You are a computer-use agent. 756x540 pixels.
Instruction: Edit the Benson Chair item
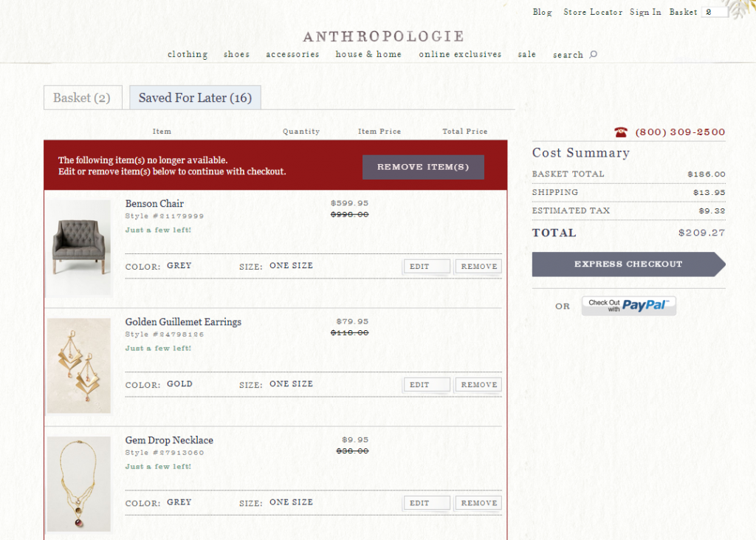click(427, 267)
